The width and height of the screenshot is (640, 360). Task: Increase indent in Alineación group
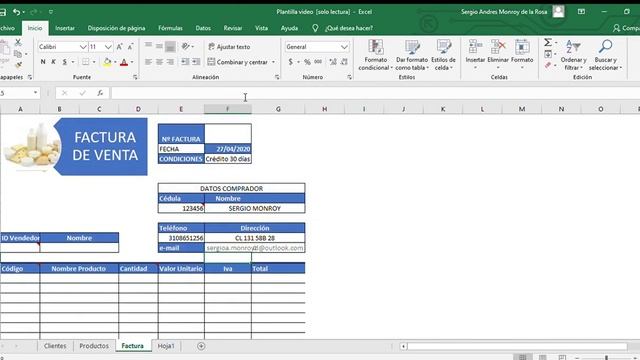[196, 62]
